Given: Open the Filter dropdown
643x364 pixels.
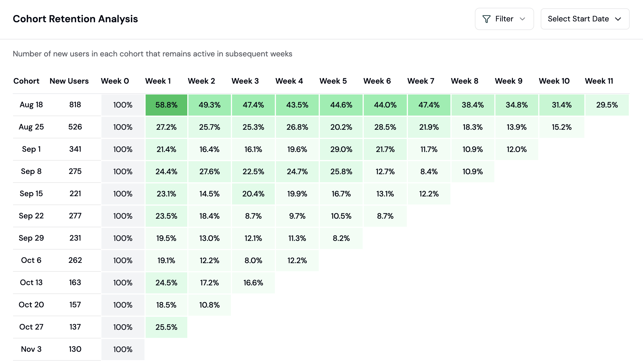Looking at the screenshot, I should [x=504, y=19].
